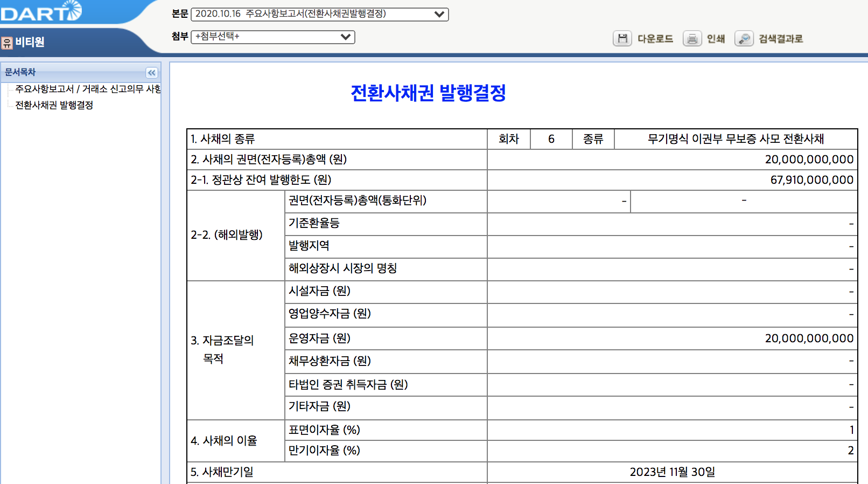Collapse the 문서목차 panel with the arrow button
This screenshot has width=868, height=484.
[x=152, y=72]
